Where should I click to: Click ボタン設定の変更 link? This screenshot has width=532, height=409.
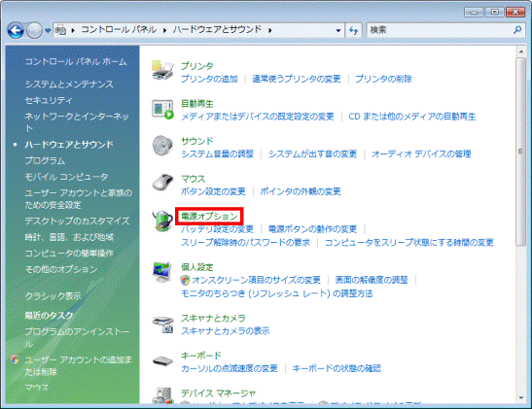[213, 191]
